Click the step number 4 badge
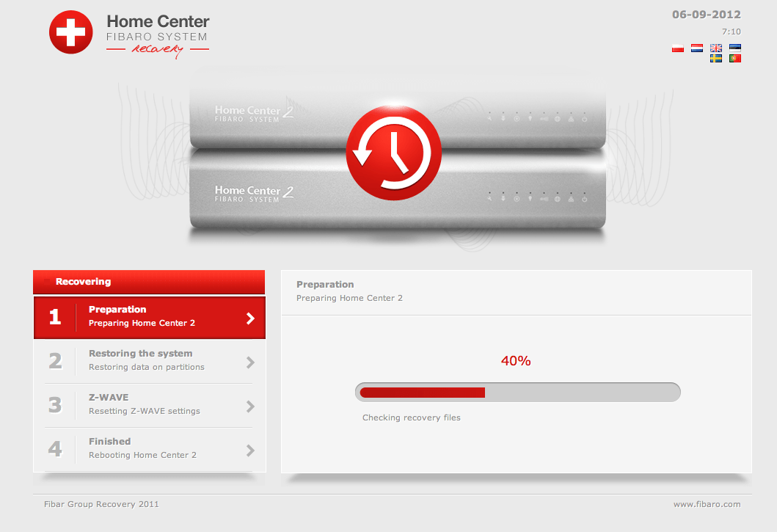The height and width of the screenshot is (532, 777). [x=55, y=449]
